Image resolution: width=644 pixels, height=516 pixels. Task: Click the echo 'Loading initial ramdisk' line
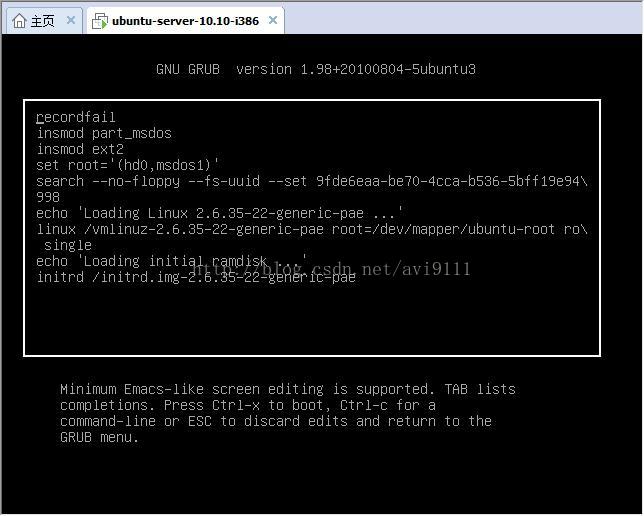click(x=172, y=261)
